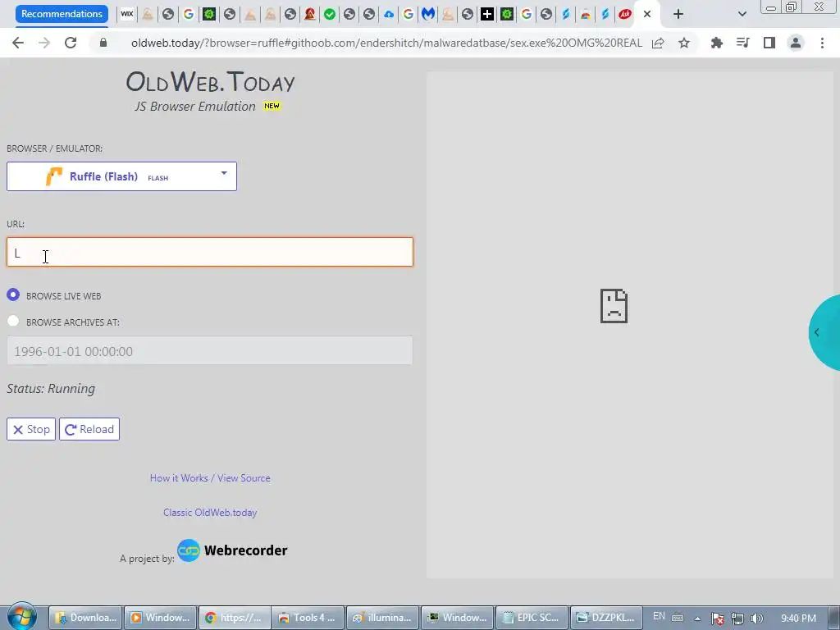The image size is (840, 630).
Task: Click the archive date field 1996-01-01
Action: click(210, 351)
